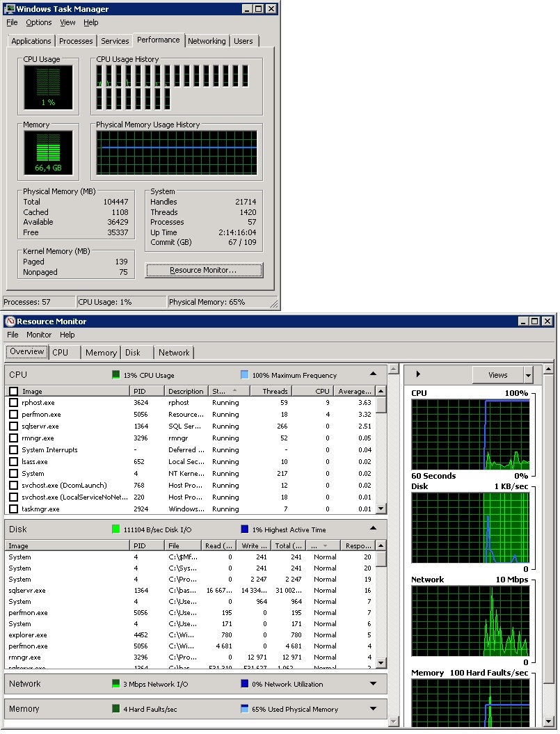This screenshot has height=734, width=560.
Task: Expand the Network section
Action: (373, 684)
